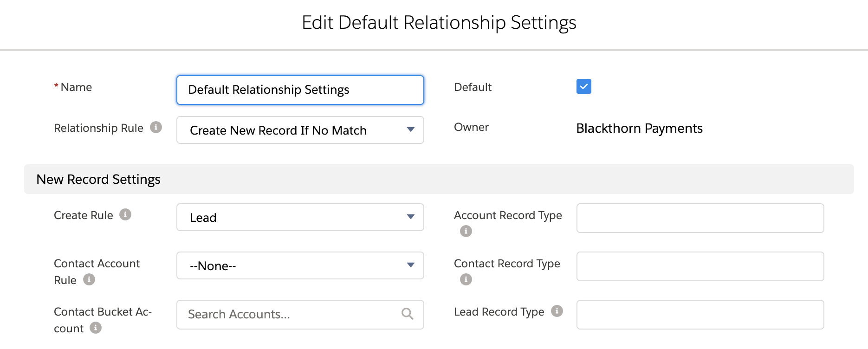Focus the Name input field
The image size is (868, 349).
tap(300, 90)
